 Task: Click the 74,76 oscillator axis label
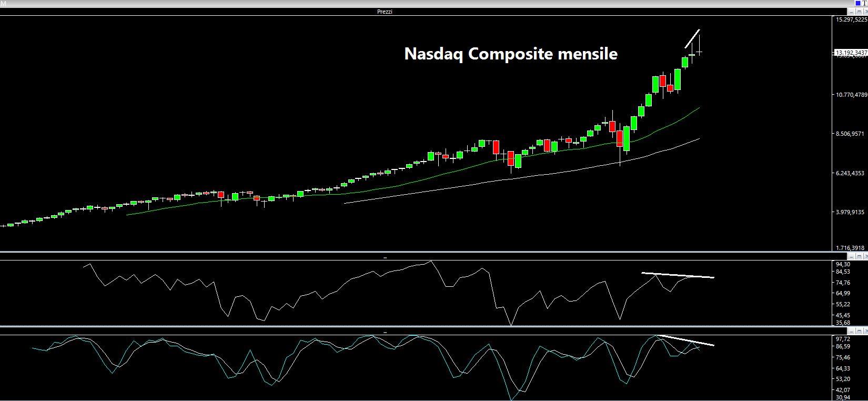(x=843, y=283)
